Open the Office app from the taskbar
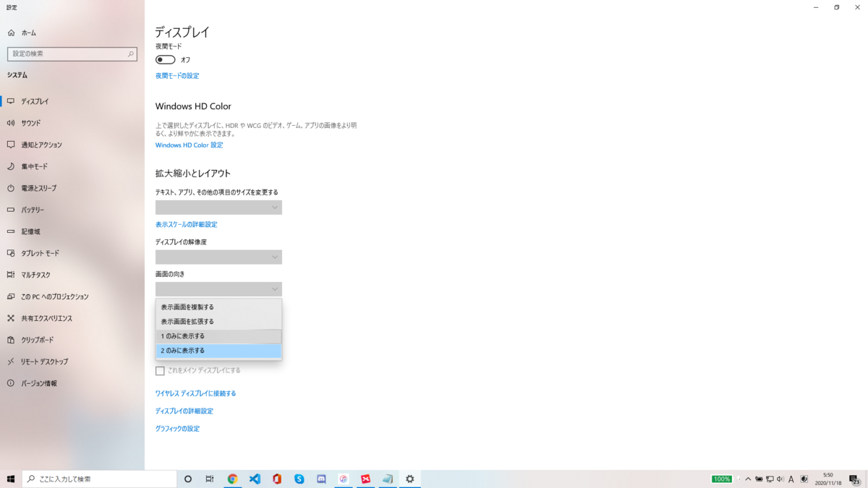The image size is (868, 488). coord(277,479)
